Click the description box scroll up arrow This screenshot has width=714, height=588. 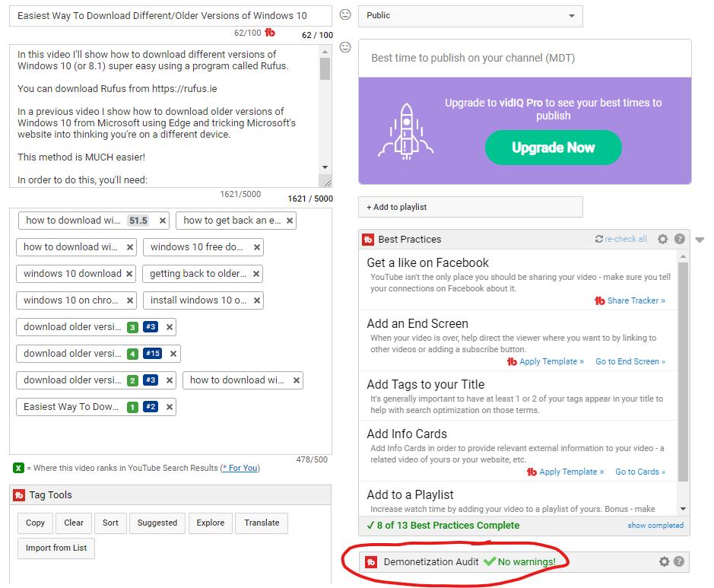pyautogui.click(x=325, y=52)
